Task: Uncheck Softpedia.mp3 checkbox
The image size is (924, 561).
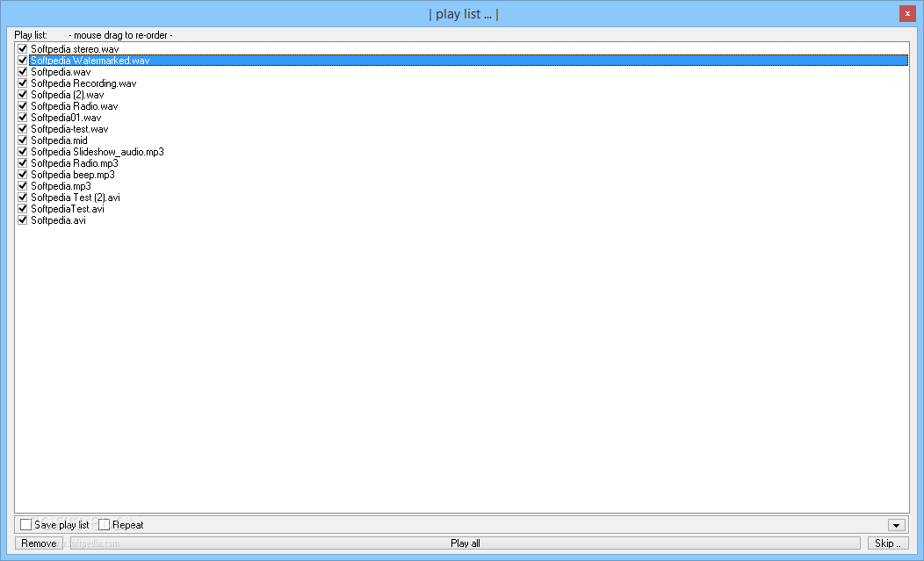Action: pos(22,185)
